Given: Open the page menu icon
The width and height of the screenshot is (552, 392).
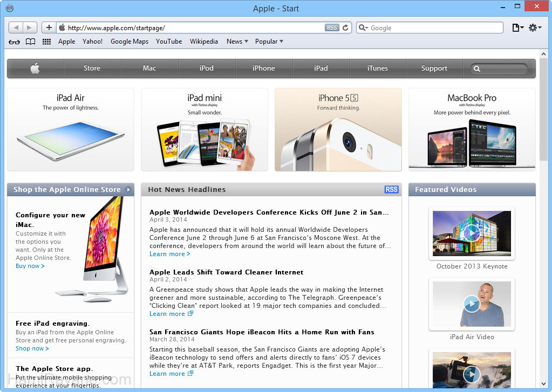Looking at the screenshot, I should [x=517, y=27].
